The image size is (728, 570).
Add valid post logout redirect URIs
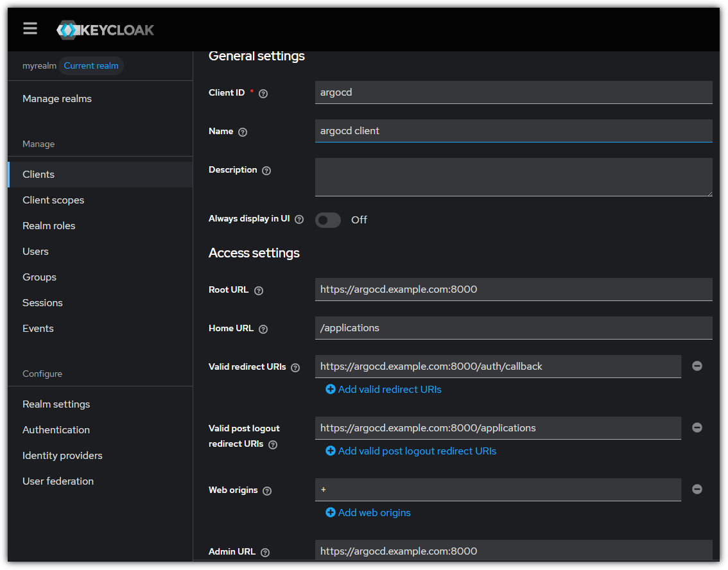pyautogui.click(x=411, y=451)
